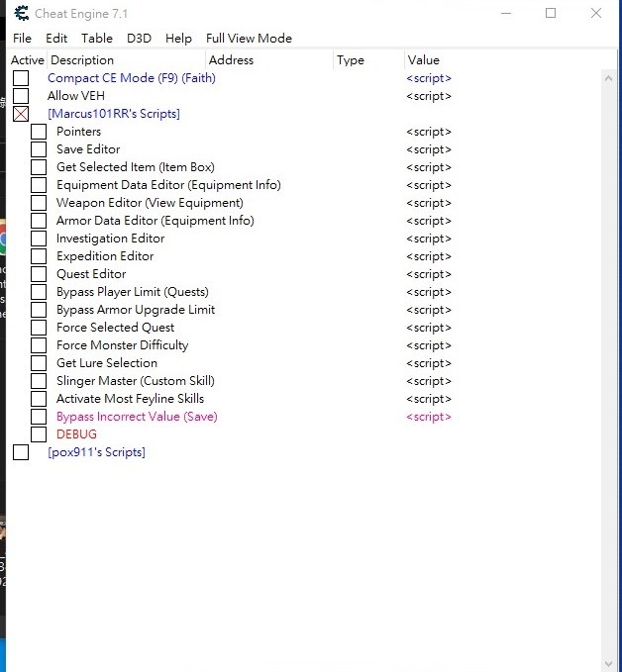Click scrollbar down arrow in address list

tap(608, 664)
